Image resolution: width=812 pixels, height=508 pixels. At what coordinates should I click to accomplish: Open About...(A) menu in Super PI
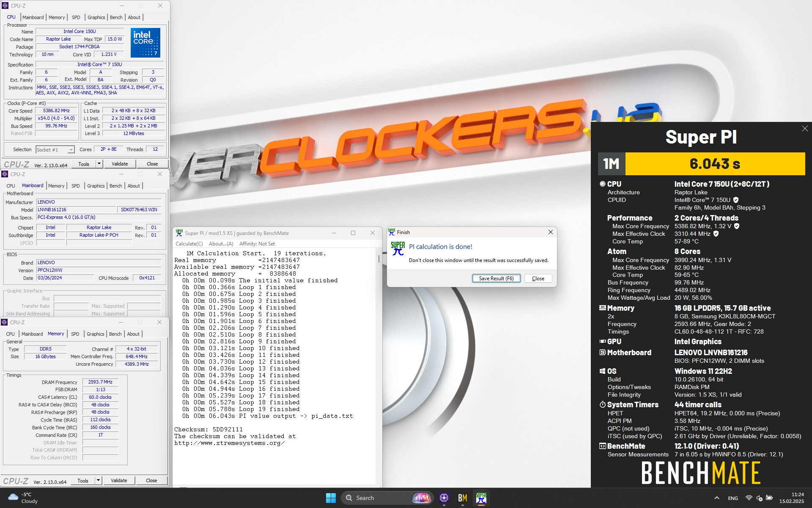pos(221,244)
